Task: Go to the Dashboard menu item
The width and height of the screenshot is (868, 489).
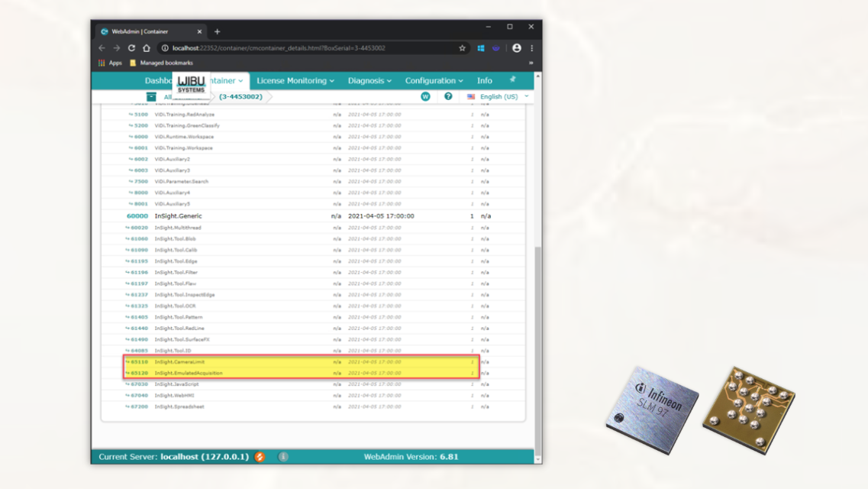Action: click(158, 81)
